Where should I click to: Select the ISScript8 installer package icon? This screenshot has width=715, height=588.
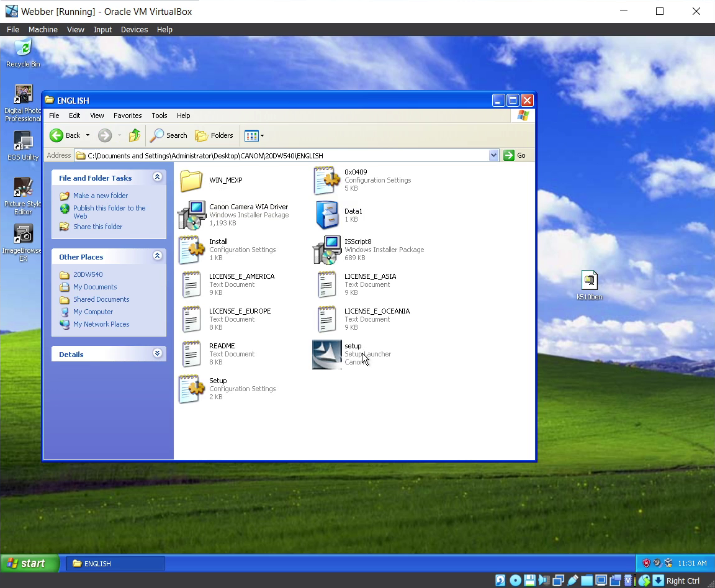326,250
